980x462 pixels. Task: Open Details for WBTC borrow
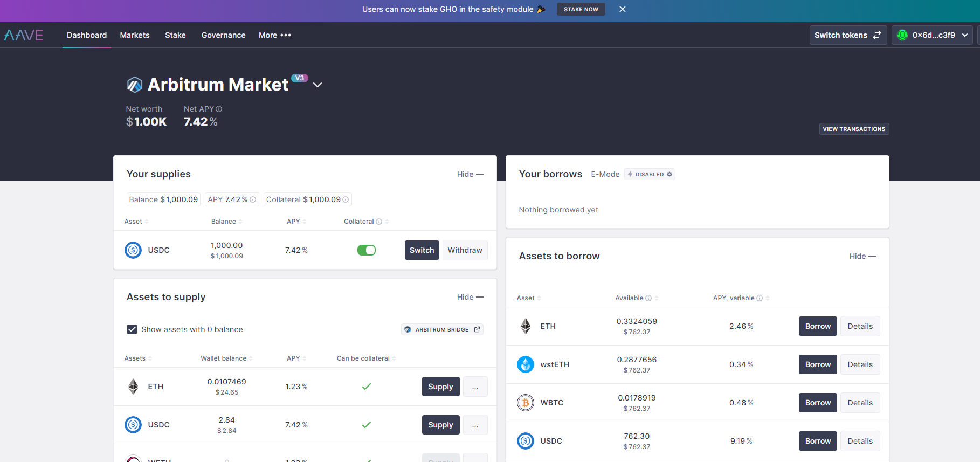click(x=860, y=403)
